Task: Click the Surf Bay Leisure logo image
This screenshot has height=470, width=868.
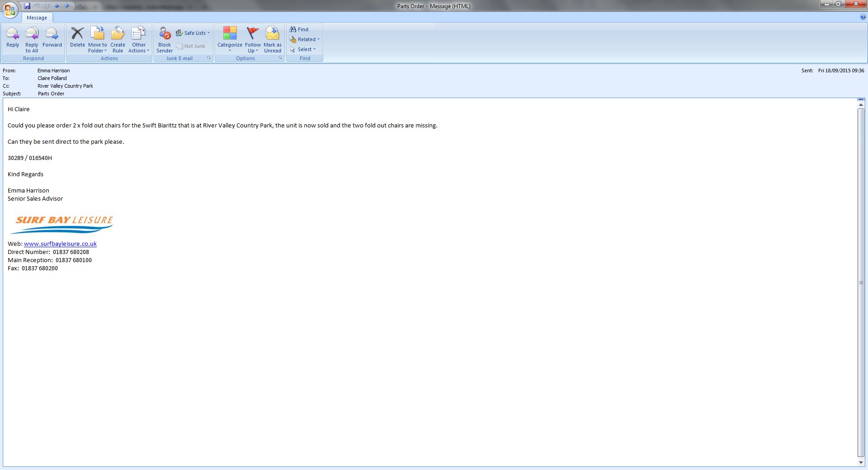Action: point(61,224)
